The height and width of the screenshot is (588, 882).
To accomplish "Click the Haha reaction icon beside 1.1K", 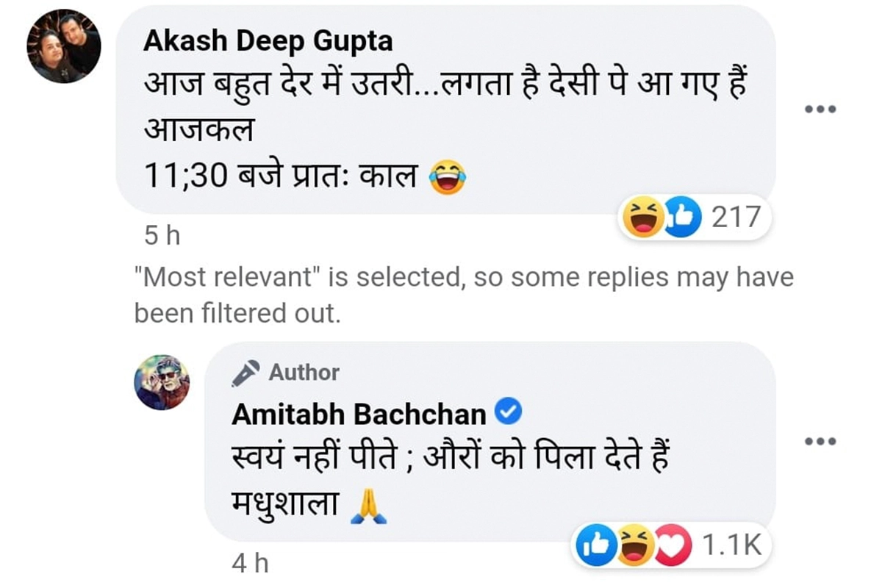I will click(634, 546).
